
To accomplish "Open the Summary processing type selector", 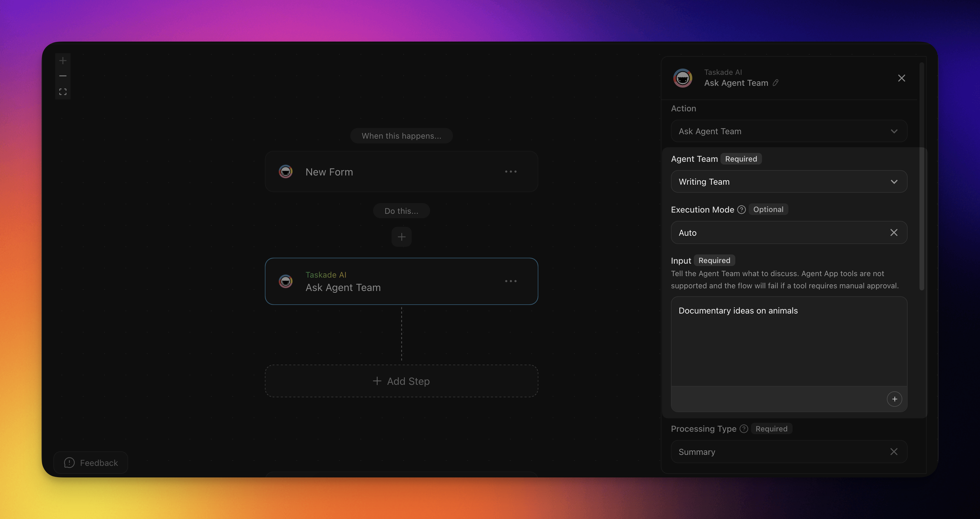I will pos(776,452).
